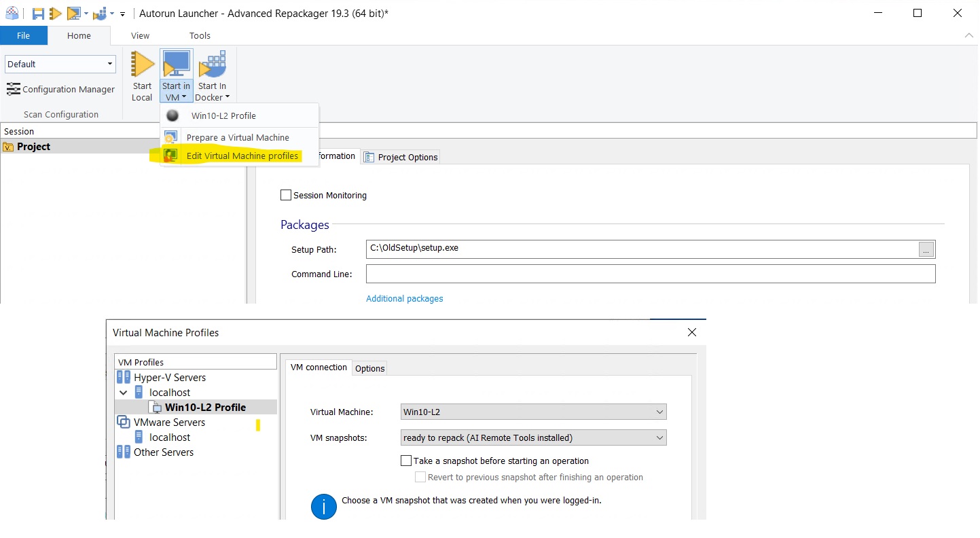Image resolution: width=980 pixels, height=538 pixels.
Task: Click the quick access Start Local icon
Action: click(x=56, y=14)
